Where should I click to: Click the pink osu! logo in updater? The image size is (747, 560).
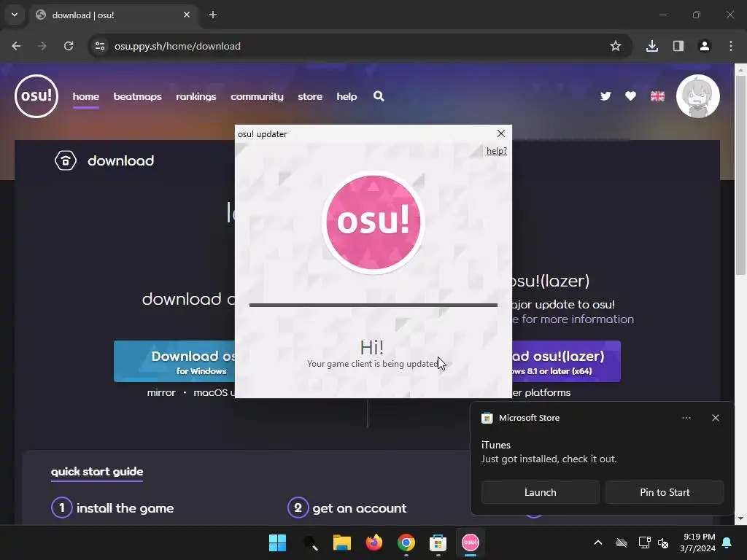coord(373,222)
